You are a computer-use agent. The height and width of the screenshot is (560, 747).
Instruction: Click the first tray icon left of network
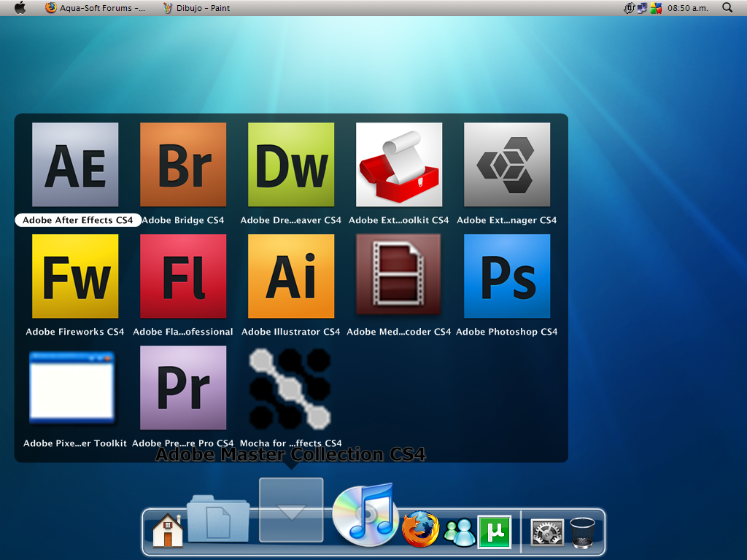[x=630, y=8]
